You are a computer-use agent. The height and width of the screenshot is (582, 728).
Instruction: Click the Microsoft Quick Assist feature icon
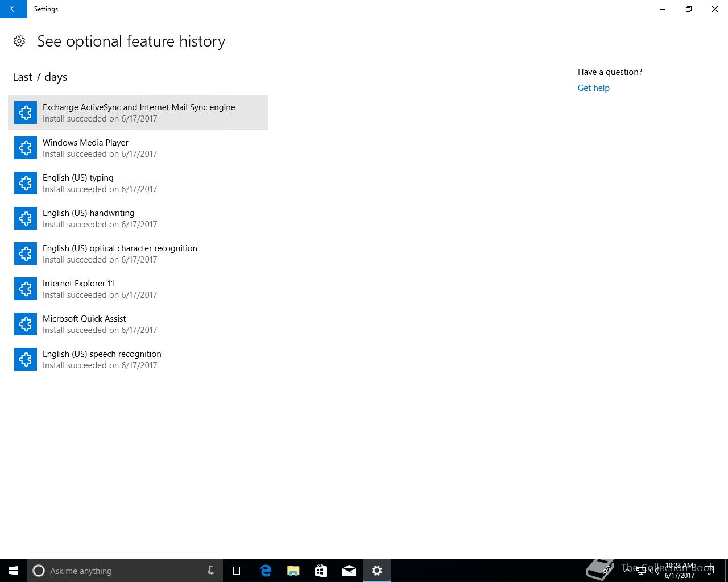tap(26, 324)
